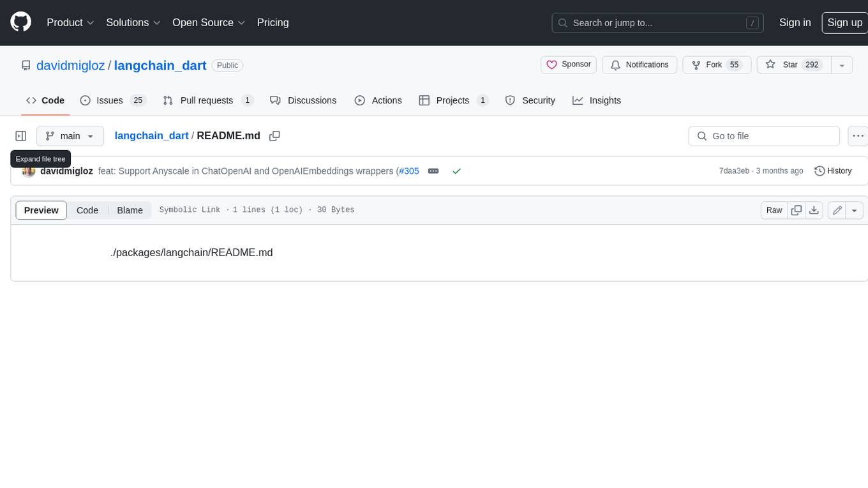The height and width of the screenshot is (488, 868).
Task: Select the Preview view
Action: 41,210
